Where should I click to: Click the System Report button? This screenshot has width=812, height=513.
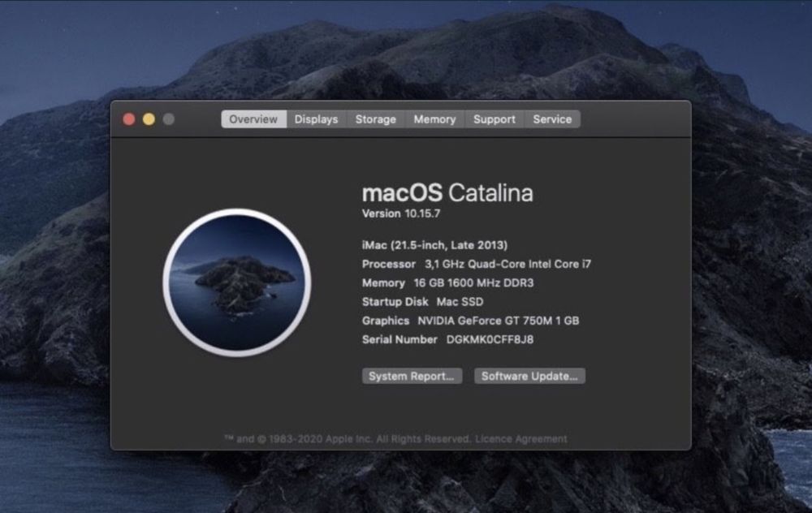coord(412,376)
